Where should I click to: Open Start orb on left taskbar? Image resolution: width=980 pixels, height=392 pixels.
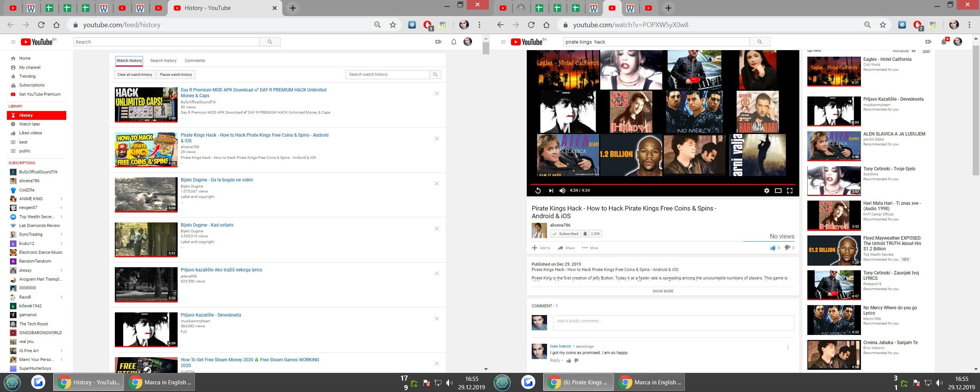pos(12,382)
